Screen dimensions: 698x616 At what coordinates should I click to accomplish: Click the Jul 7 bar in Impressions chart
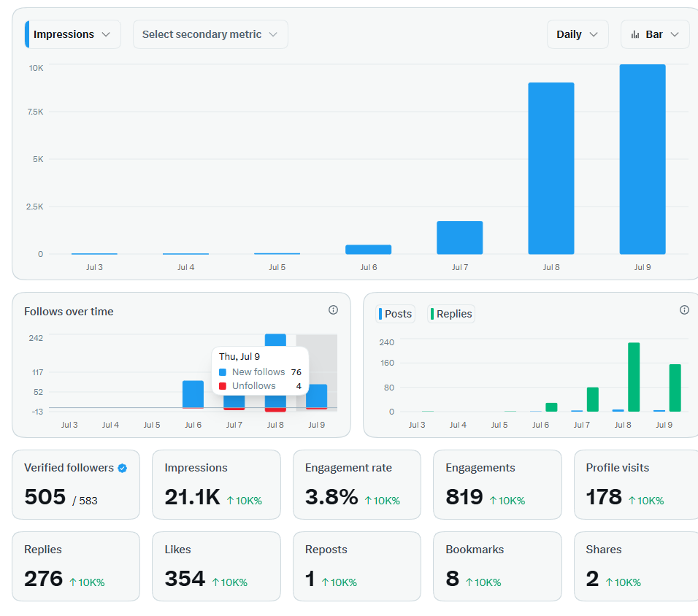click(x=459, y=238)
